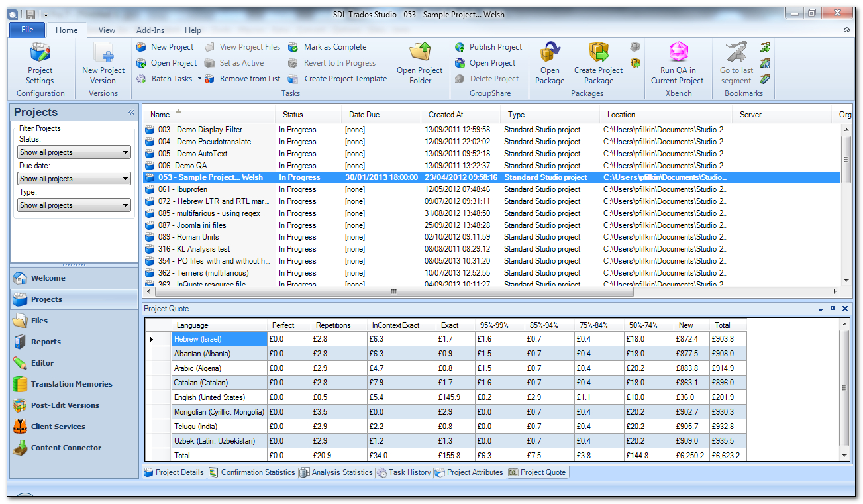
Task: Click Mark as Complete
Action: coord(327,47)
